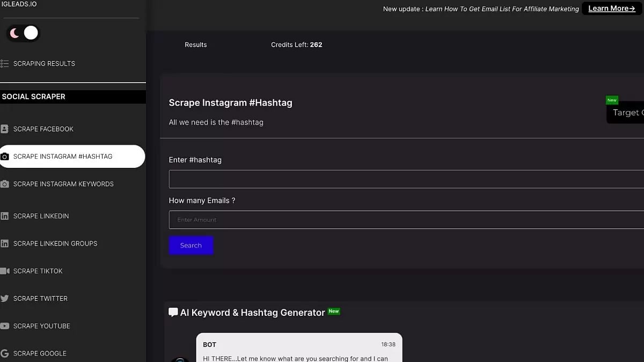Click the IGLEADS.IO logo text
Screen dimensions: 644x362
pos(20,4)
